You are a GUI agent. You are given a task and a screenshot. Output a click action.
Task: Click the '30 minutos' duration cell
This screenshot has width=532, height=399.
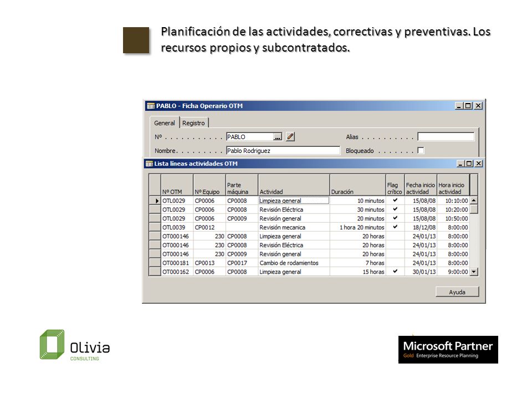pyautogui.click(x=357, y=209)
